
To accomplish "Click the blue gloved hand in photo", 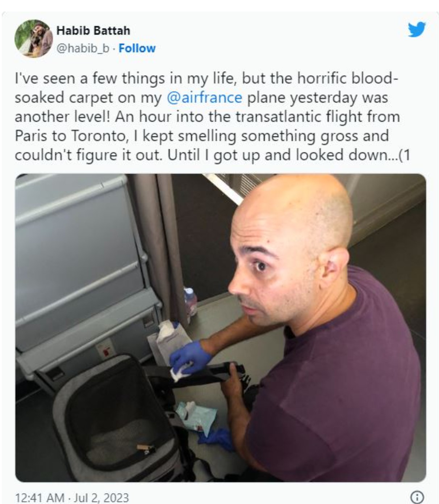I will pyautogui.click(x=190, y=357).
